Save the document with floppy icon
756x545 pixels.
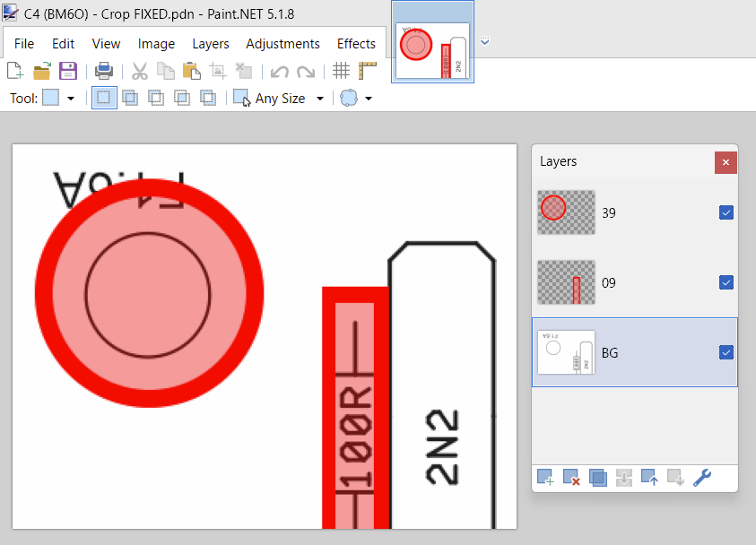[68, 71]
